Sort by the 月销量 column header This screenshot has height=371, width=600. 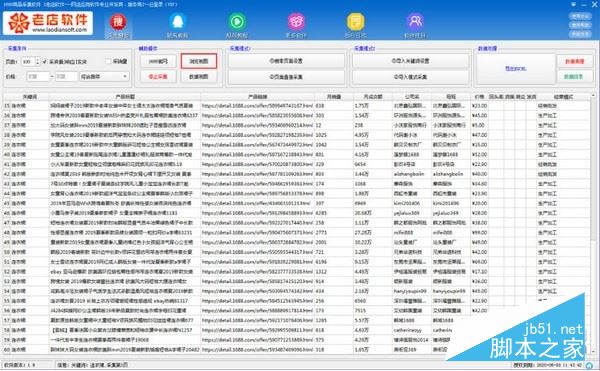[x=334, y=97]
